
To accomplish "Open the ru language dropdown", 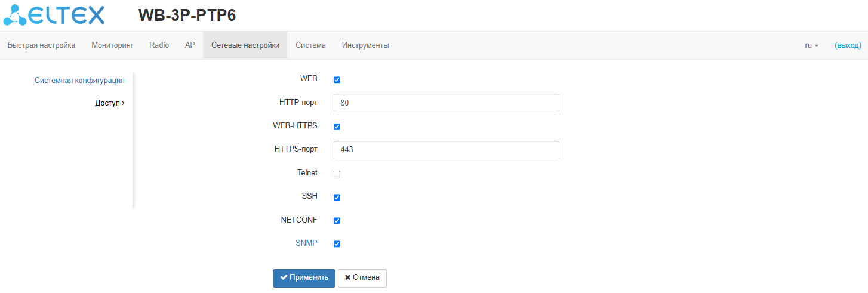I will (811, 45).
